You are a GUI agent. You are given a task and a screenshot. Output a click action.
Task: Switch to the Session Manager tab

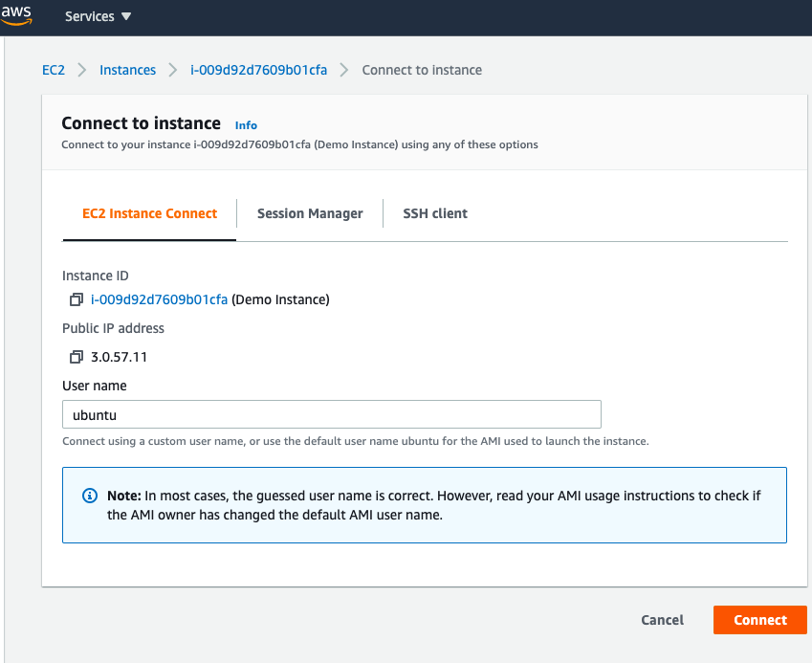[x=310, y=213]
